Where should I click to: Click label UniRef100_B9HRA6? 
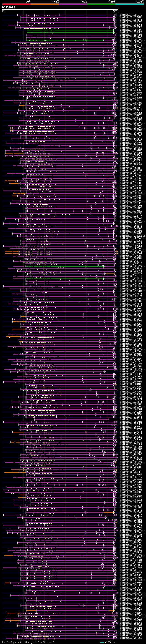(131, 37)
